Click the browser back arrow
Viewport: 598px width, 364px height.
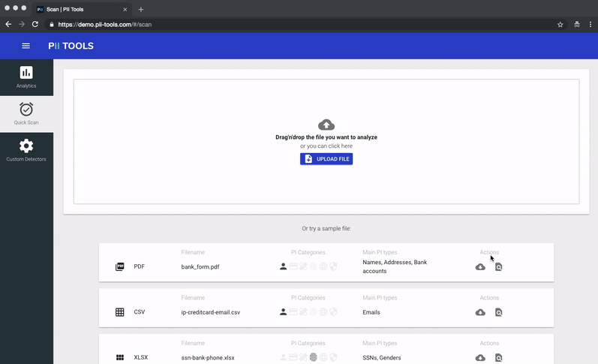(8, 25)
